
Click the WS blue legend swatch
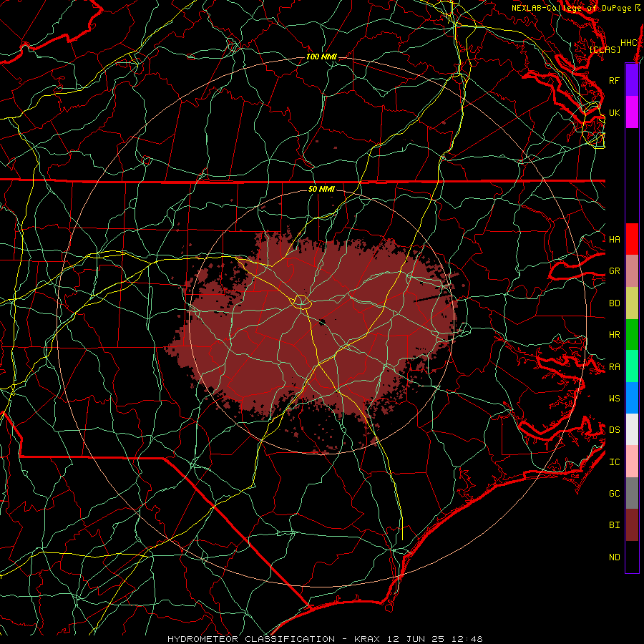[x=632, y=398]
